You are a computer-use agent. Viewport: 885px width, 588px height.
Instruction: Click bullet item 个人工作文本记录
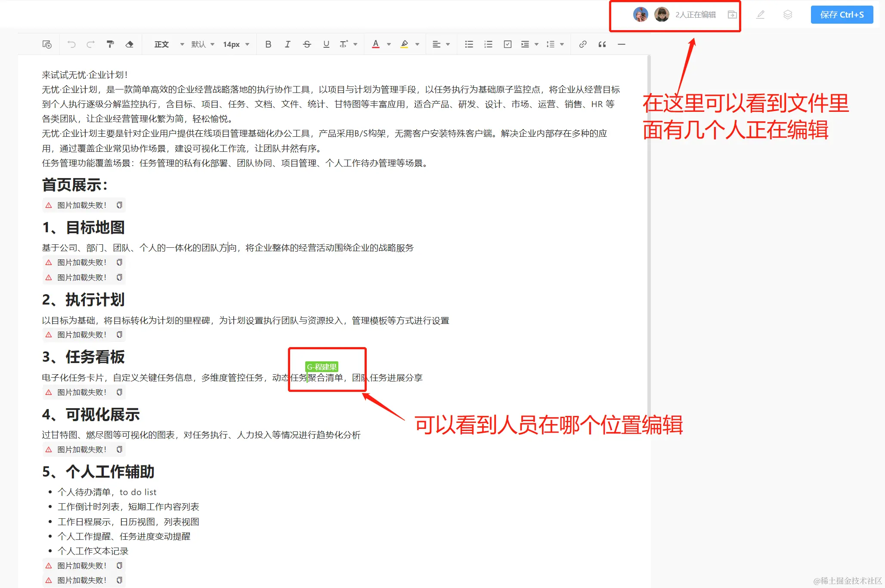click(93, 551)
